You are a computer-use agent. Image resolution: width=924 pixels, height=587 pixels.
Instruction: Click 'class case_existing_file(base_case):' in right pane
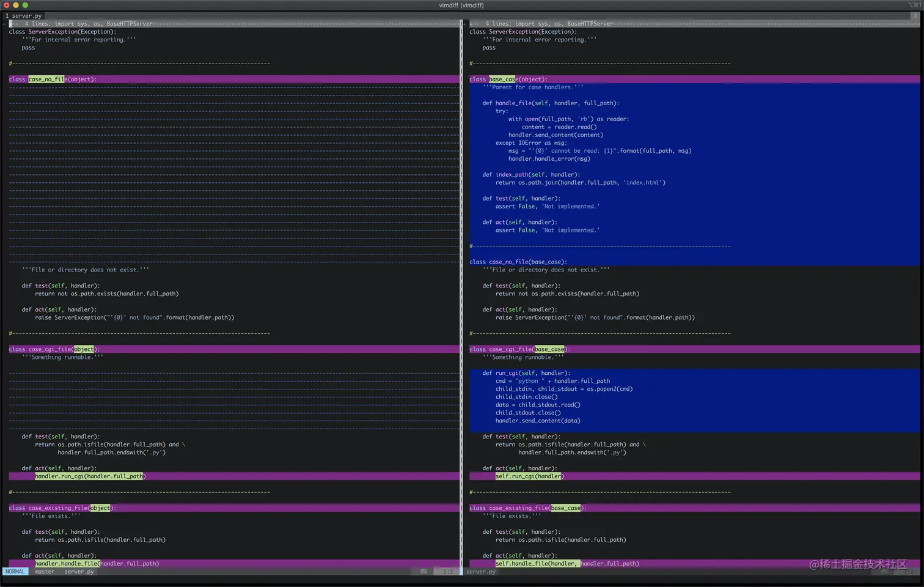click(528, 508)
